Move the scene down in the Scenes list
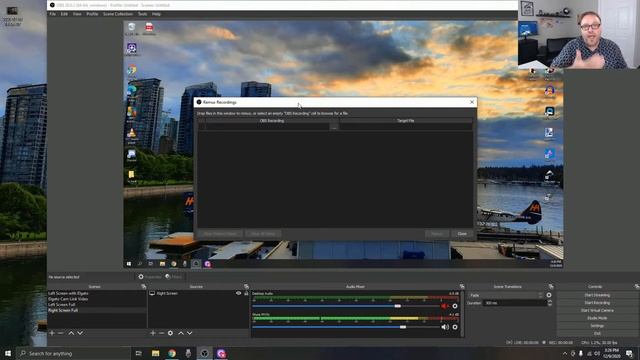 (80, 333)
